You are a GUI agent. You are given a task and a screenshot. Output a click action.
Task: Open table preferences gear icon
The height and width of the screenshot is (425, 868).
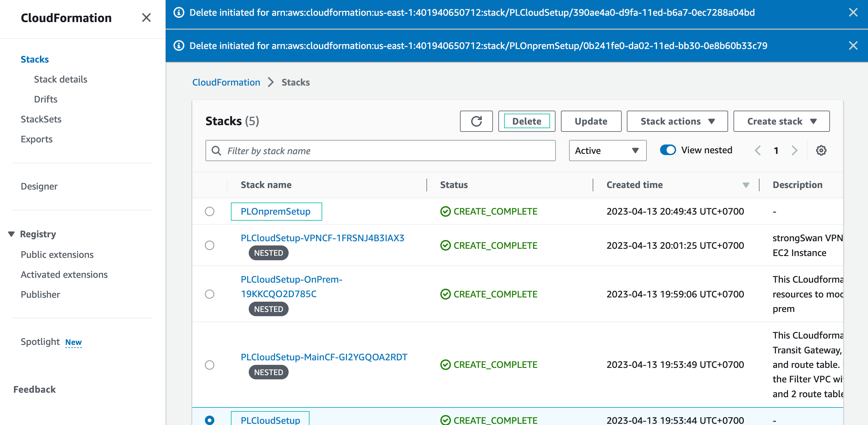[x=821, y=150]
